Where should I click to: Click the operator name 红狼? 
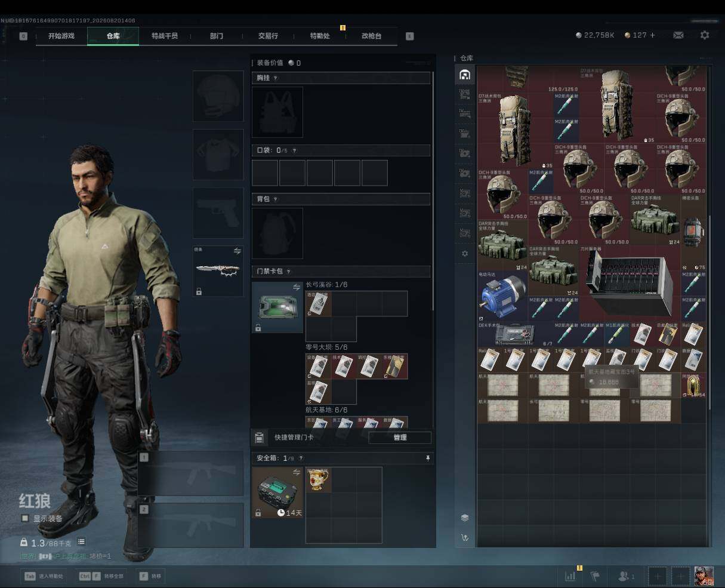pyautogui.click(x=35, y=501)
